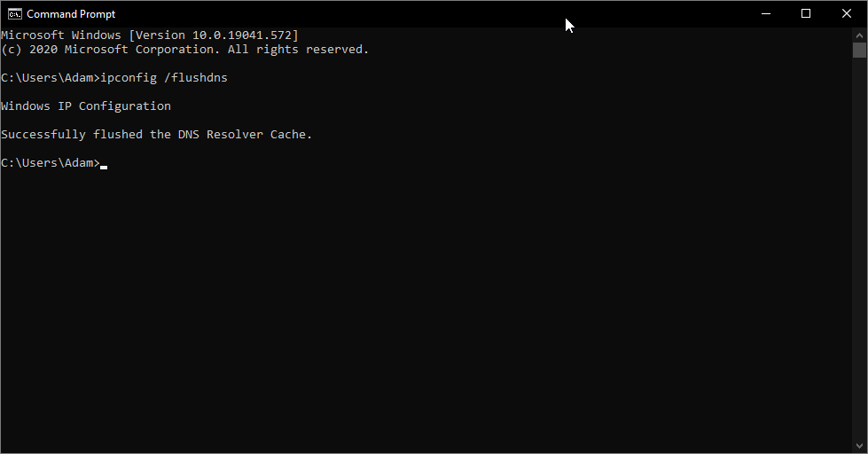Click the "Successfully flushed the DNS Resolver Cache" message
The image size is (868, 454).
click(156, 135)
